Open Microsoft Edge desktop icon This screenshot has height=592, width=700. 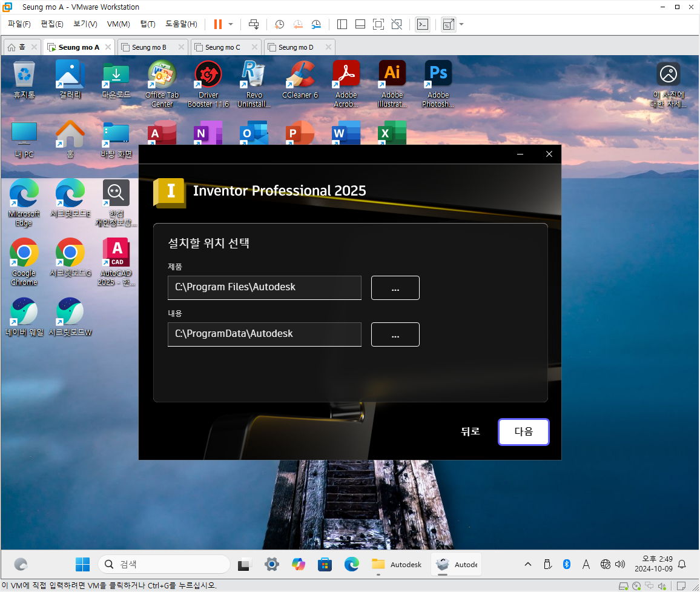point(24,203)
